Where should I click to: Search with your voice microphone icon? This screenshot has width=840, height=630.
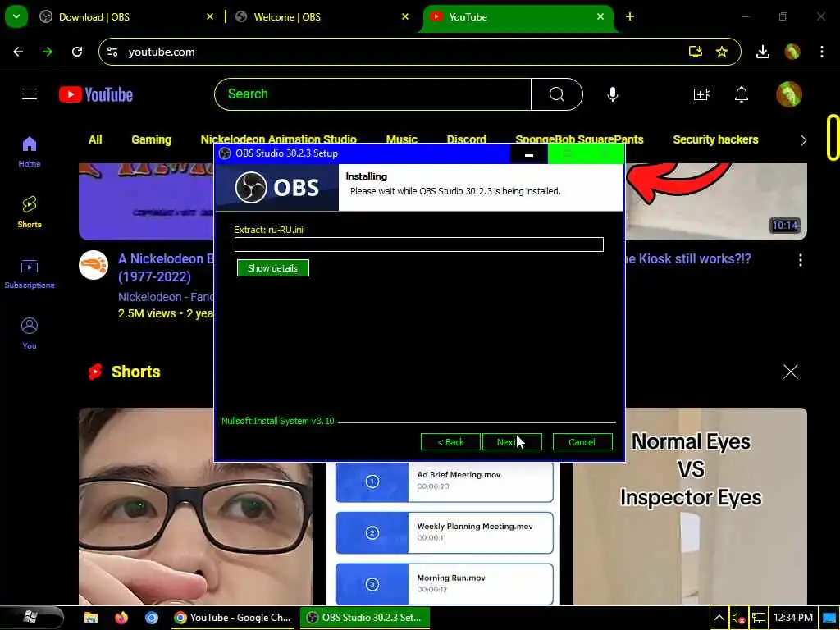(x=612, y=94)
